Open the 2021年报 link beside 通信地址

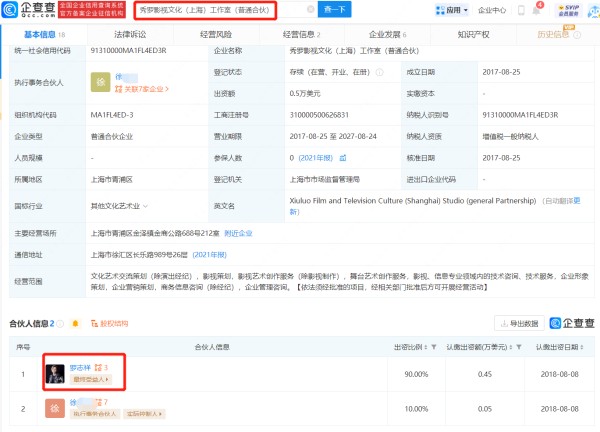tap(209, 255)
